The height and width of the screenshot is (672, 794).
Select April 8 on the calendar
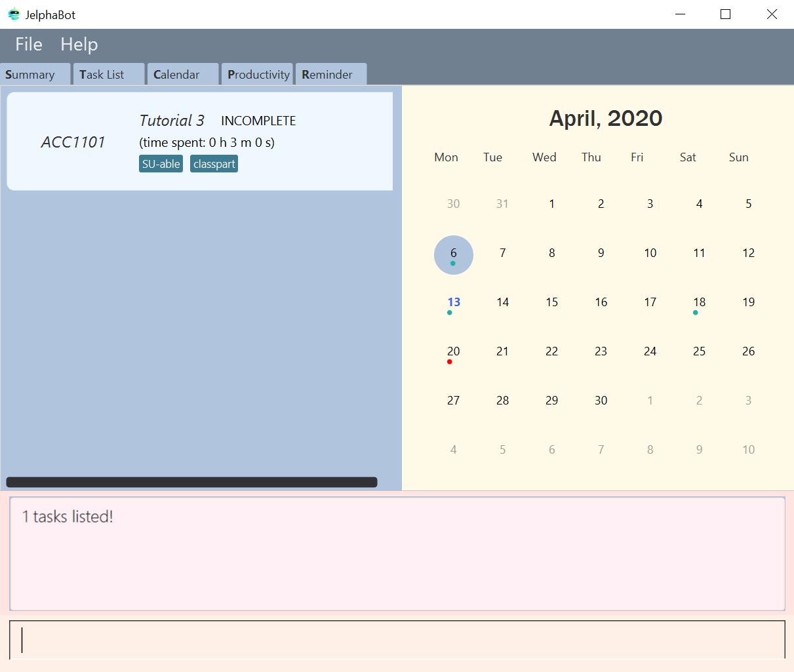pyautogui.click(x=551, y=253)
